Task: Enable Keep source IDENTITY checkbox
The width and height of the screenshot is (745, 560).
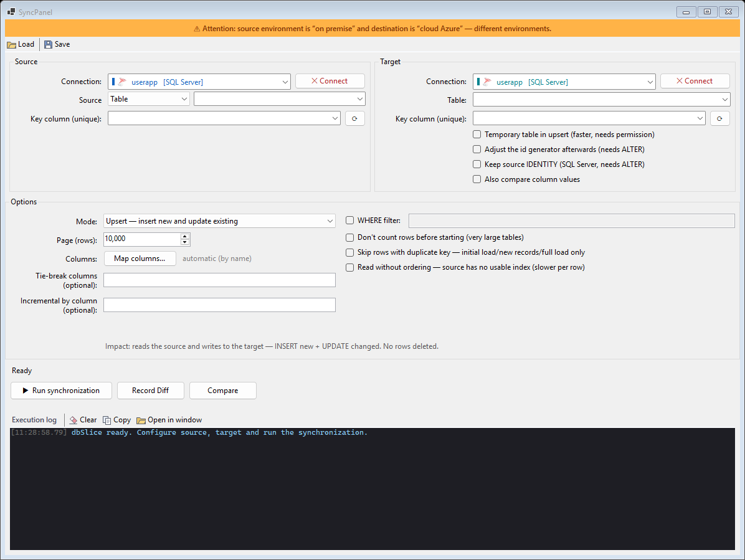Action: (x=477, y=164)
